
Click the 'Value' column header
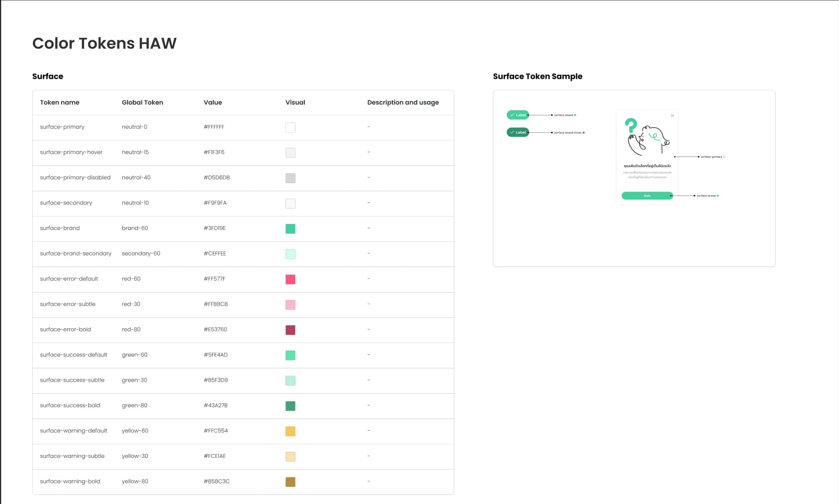point(213,103)
